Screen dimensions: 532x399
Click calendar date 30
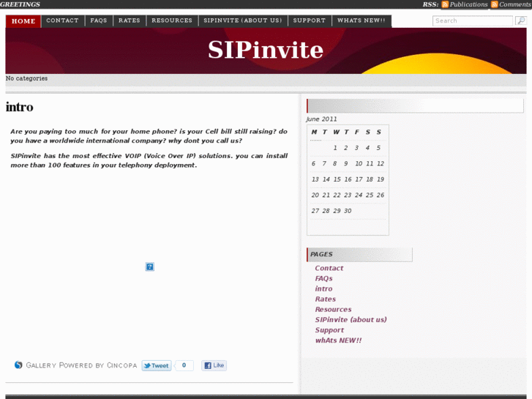tap(348, 211)
